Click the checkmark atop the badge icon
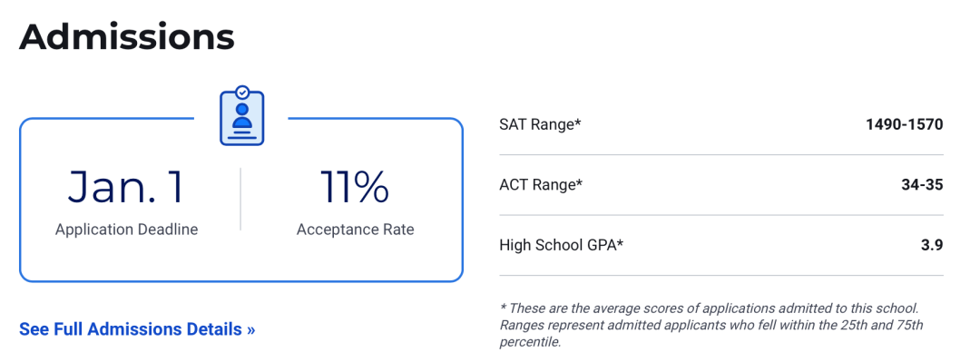980x362 pixels. click(x=242, y=92)
